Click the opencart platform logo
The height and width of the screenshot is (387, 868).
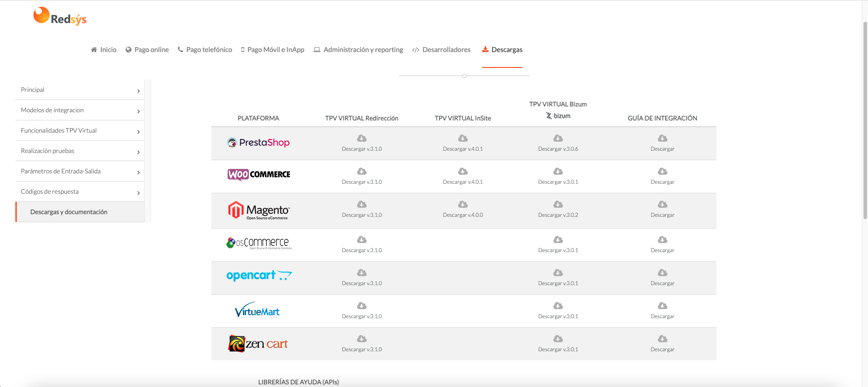point(259,275)
